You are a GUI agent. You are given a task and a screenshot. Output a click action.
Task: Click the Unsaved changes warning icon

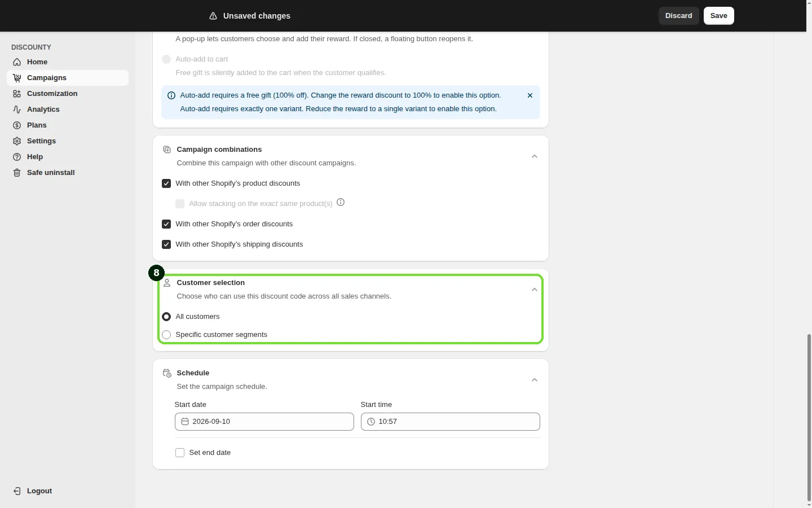[213, 16]
